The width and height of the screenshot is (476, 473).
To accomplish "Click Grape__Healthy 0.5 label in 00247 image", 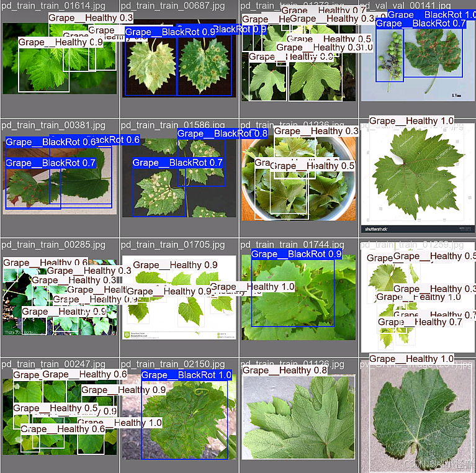I will 56,408.
